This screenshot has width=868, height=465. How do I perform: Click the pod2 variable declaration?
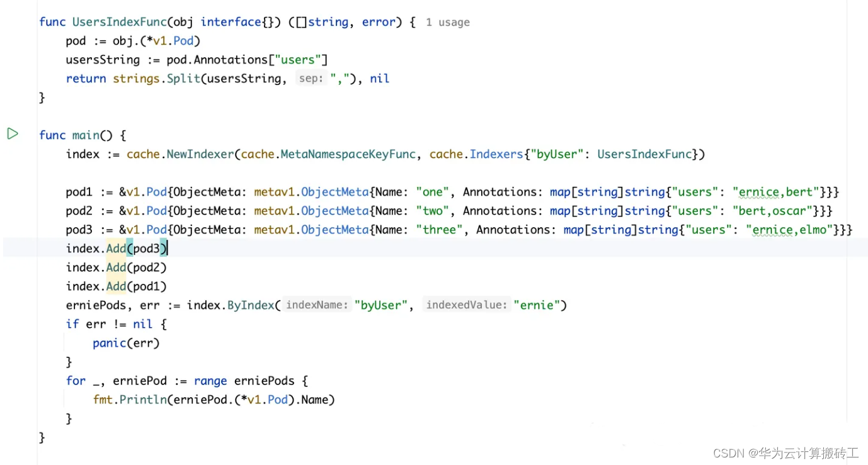[79, 211]
